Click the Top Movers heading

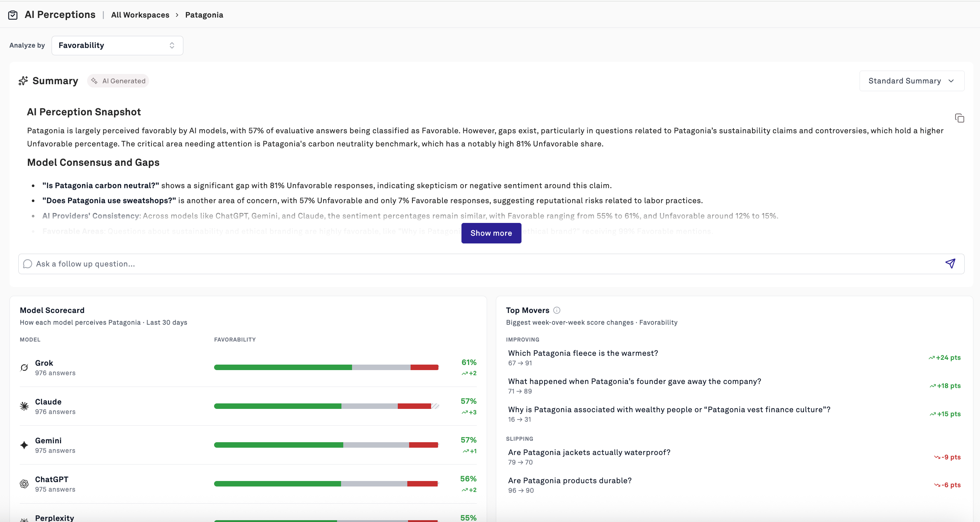click(x=528, y=310)
